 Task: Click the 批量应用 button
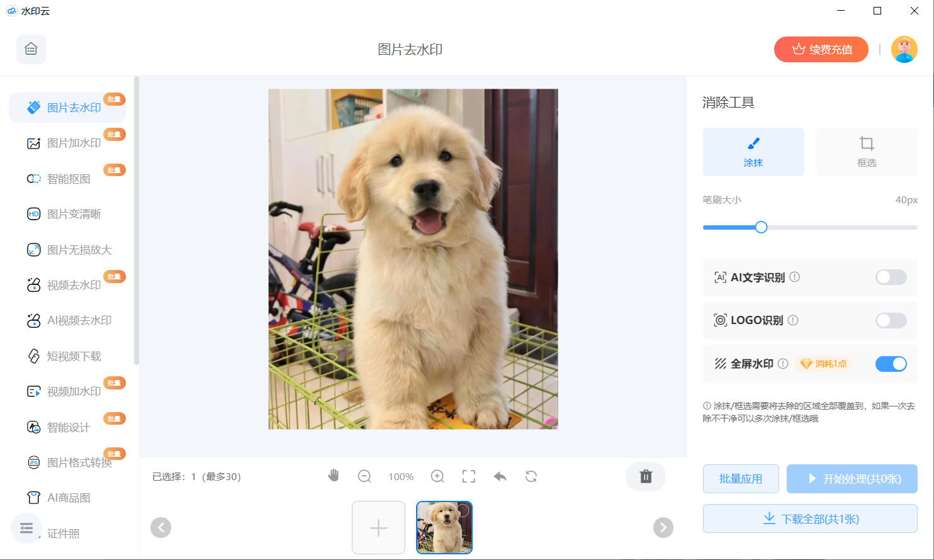point(741,479)
